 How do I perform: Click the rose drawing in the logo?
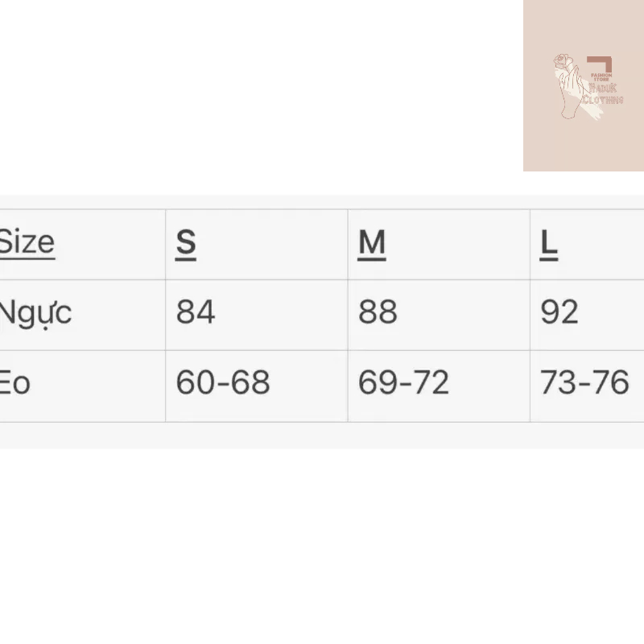(562, 60)
